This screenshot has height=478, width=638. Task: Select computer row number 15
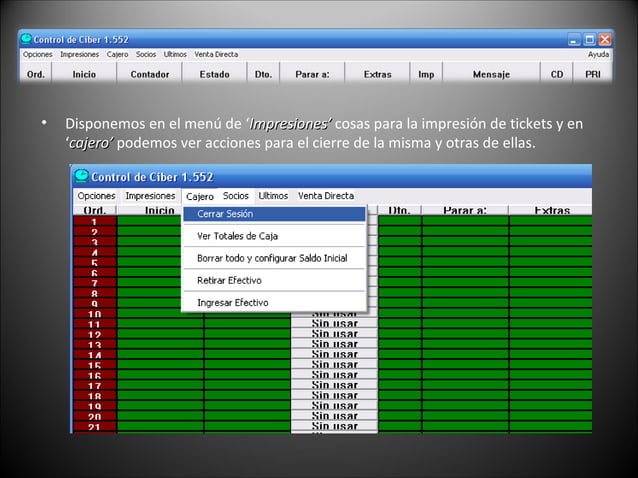(94, 365)
